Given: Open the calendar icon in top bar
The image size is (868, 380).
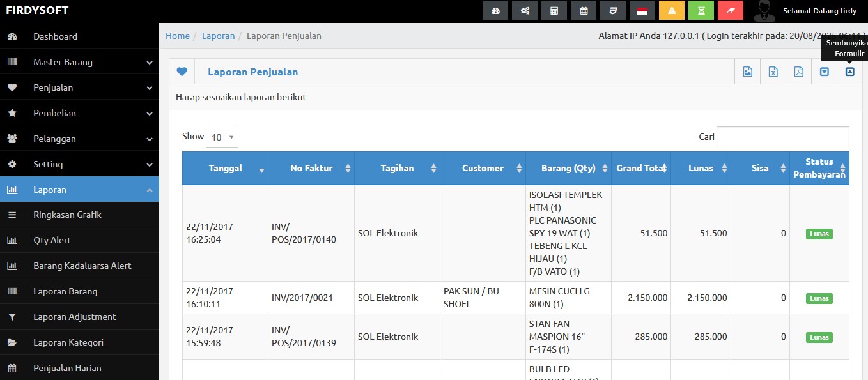Looking at the screenshot, I should [584, 11].
